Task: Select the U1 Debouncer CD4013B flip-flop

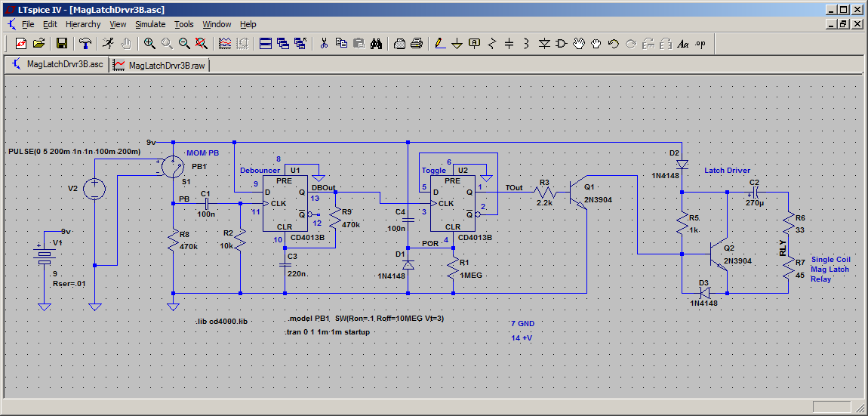Action: (x=285, y=204)
